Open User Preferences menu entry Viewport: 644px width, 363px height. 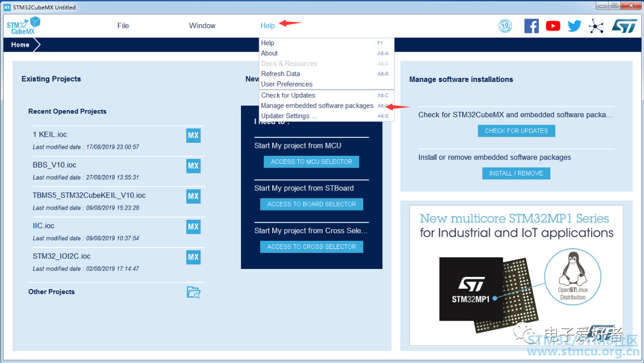327,84
